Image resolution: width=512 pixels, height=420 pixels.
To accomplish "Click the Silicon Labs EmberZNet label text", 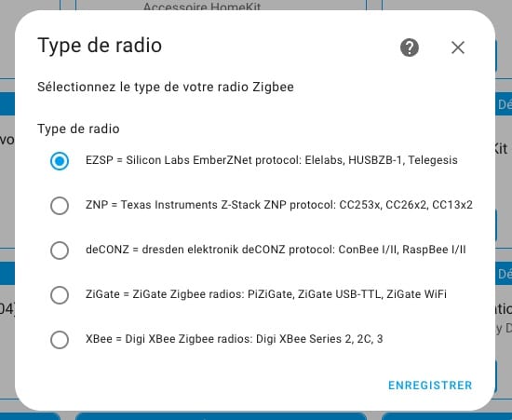I will click(x=189, y=160).
